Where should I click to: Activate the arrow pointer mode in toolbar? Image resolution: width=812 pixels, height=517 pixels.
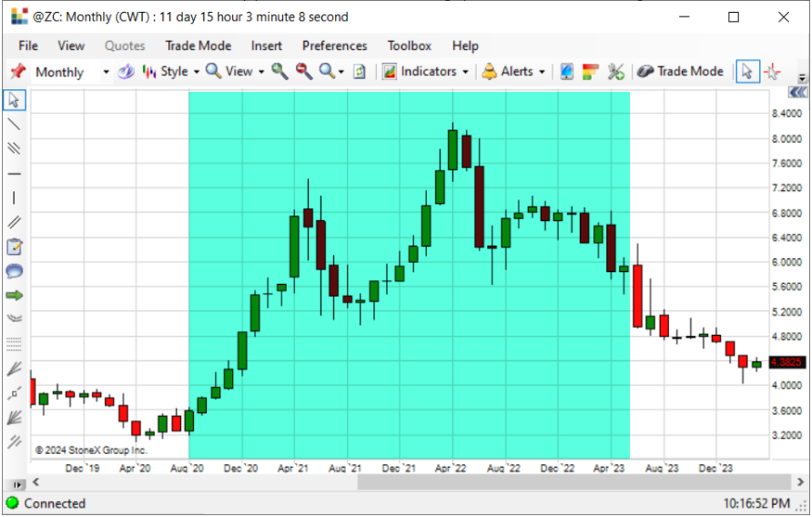(747, 71)
